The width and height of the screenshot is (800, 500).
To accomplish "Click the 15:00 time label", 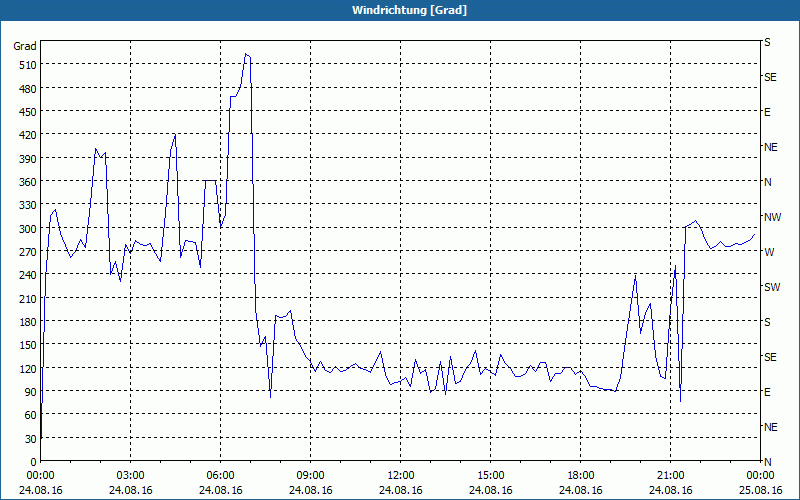I will [x=490, y=476].
